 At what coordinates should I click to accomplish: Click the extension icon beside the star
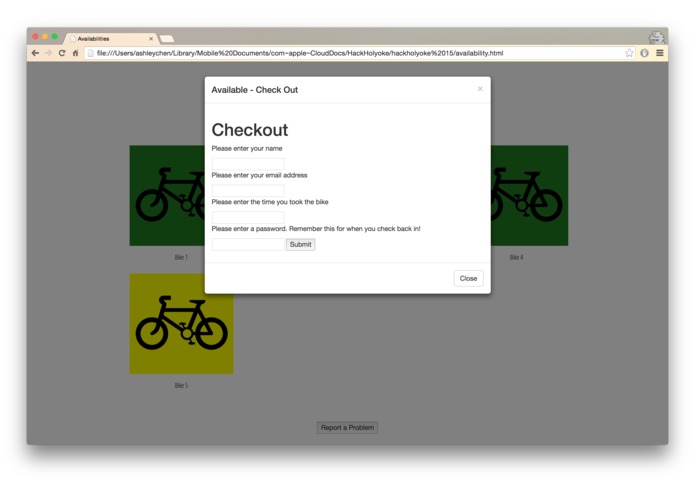point(644,53)
